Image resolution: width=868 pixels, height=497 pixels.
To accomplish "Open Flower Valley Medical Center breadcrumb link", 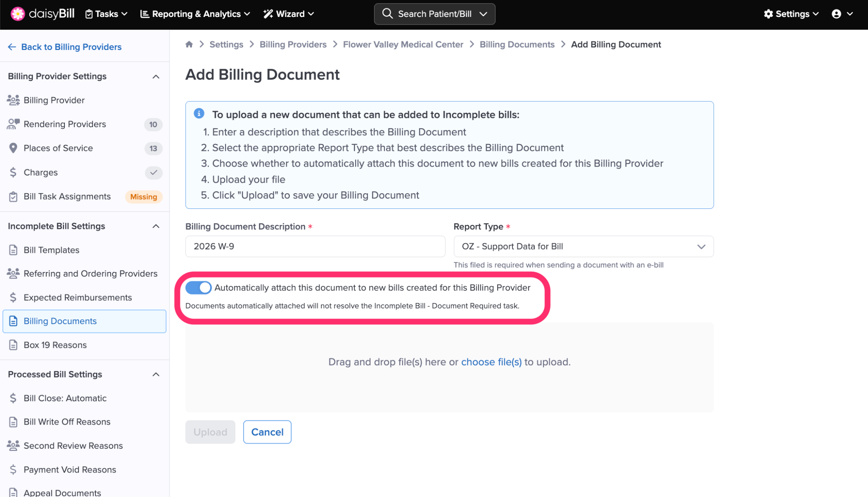I will (403, 44).
